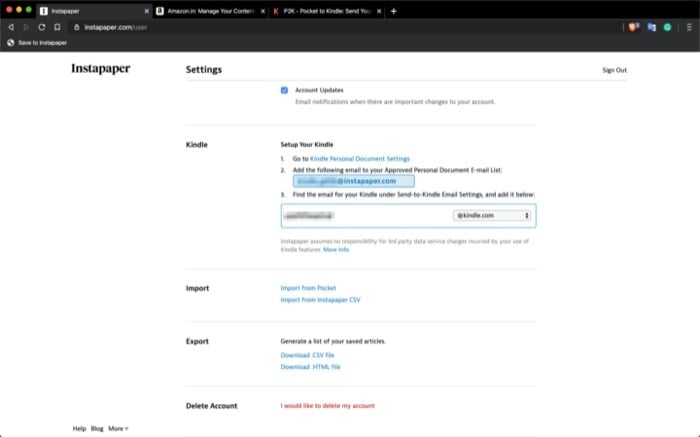
Task: Click the Kindle section label
Action: [x=197, y=145]
